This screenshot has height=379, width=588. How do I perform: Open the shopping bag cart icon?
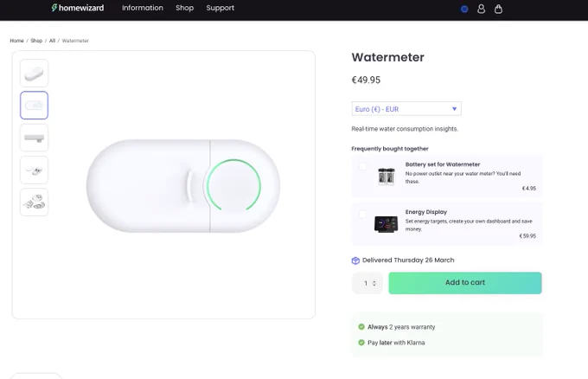click(498, 9)
